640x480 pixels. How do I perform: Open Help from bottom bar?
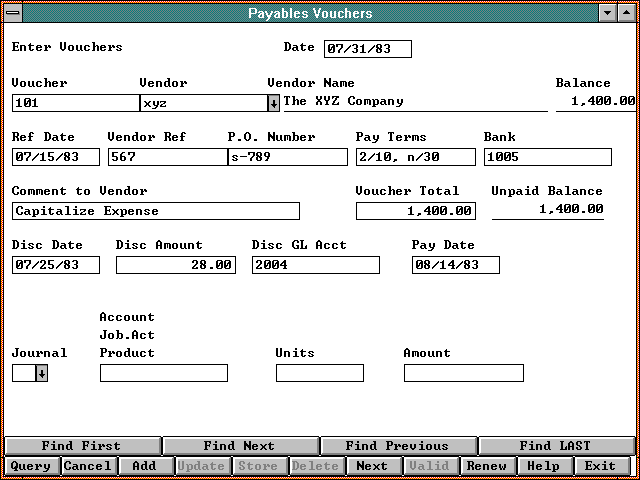pyautogui.click(x=543, y=466)
